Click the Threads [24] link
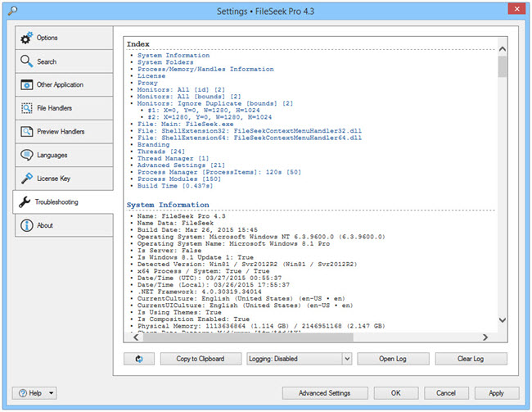This screenshot has width=532, height=412. click(x=160, y=152)
